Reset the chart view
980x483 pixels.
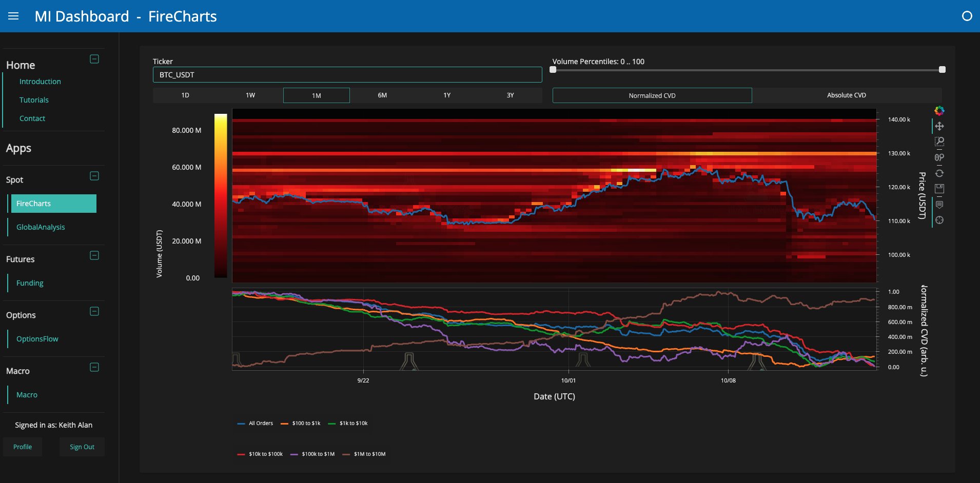point(939,173)
